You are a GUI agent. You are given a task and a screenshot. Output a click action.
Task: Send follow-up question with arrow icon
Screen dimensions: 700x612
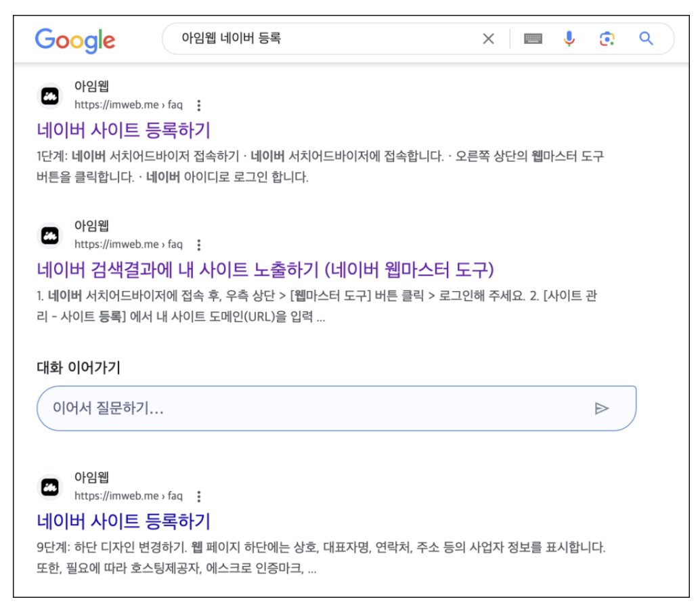[602, 408]
